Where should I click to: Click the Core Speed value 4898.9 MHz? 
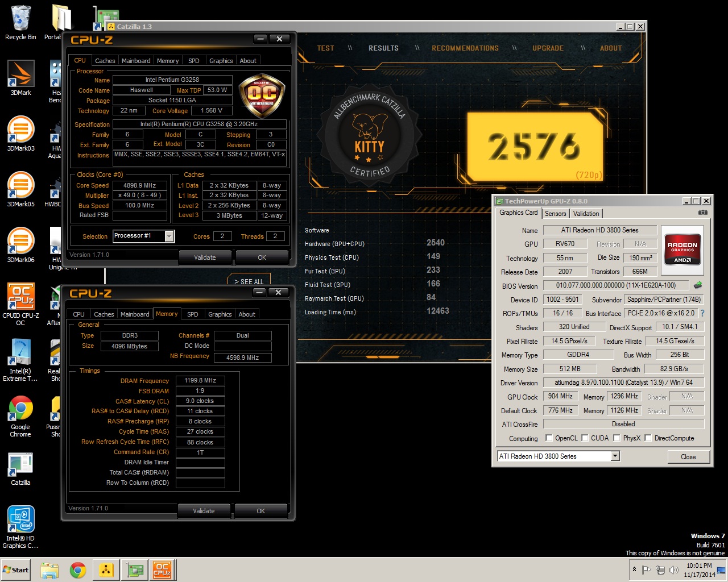139,185
